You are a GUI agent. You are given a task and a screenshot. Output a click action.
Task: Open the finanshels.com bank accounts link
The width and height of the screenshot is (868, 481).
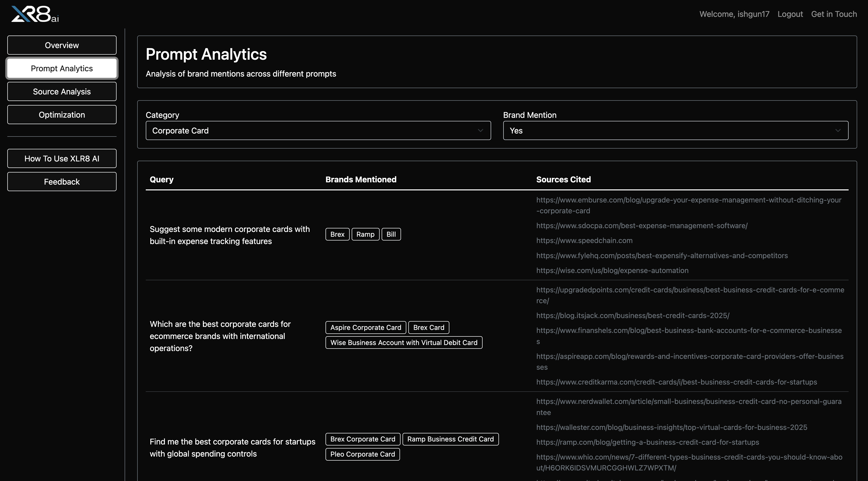click(689, 336)
